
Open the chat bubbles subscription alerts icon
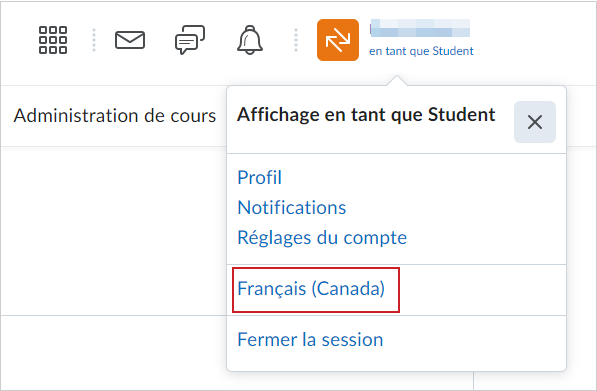click(190, 40)
